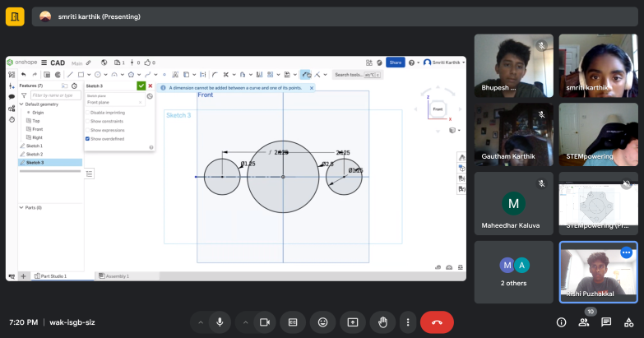Click the thumbs-up like icon
This screenshot has height=338, width=644.
[x=147, y=63]
